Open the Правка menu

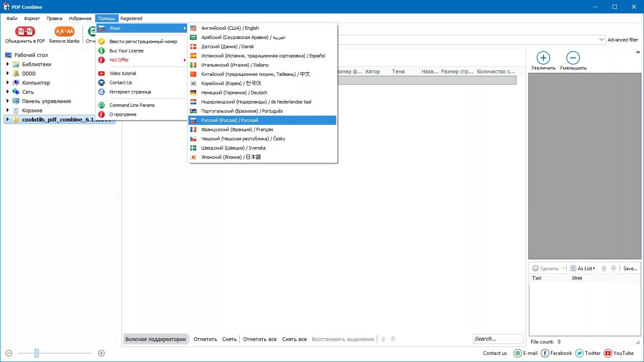click(x=55, y=18)
